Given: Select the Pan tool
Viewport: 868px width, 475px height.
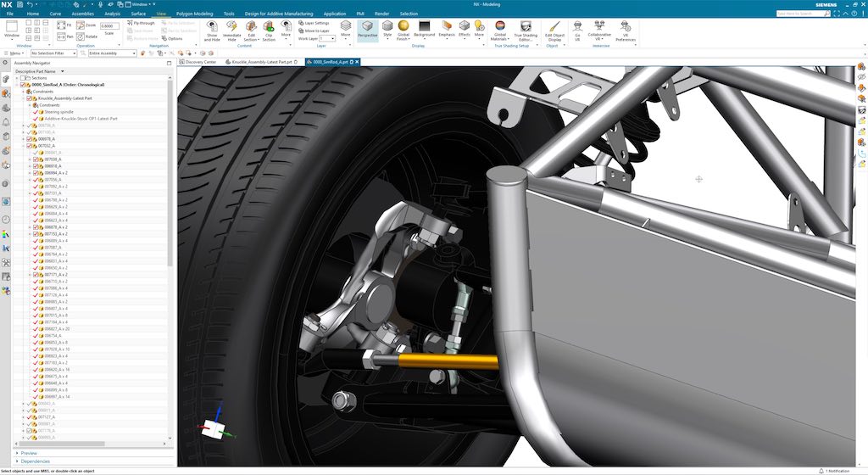Looking at the screenshot, I should point(64,36).
